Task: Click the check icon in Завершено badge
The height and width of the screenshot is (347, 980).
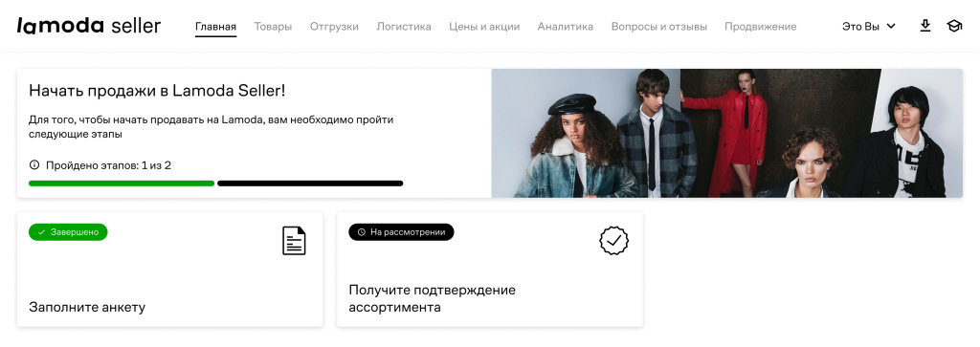Action: (41, 232)
